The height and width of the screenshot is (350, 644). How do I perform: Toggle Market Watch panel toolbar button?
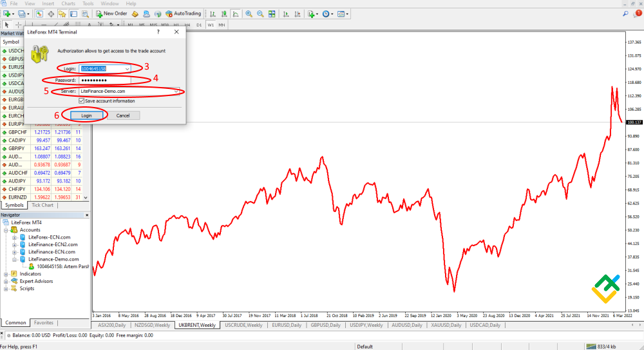coord(39,14)
